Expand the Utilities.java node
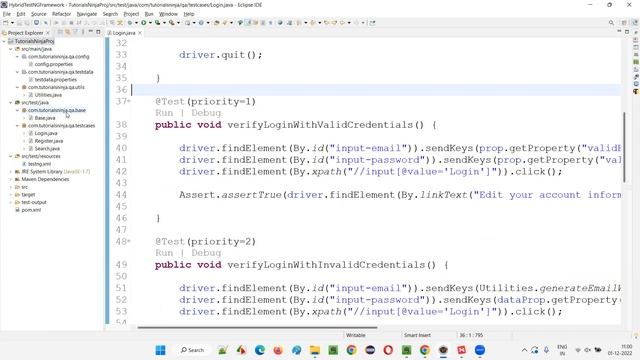The image size is (640, 360). coord(24,95)
